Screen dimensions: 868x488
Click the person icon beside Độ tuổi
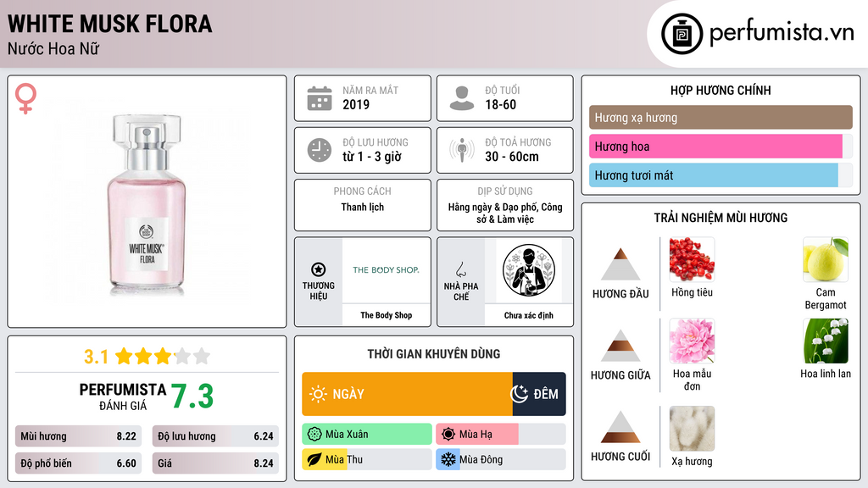click(x=462, y=98)
